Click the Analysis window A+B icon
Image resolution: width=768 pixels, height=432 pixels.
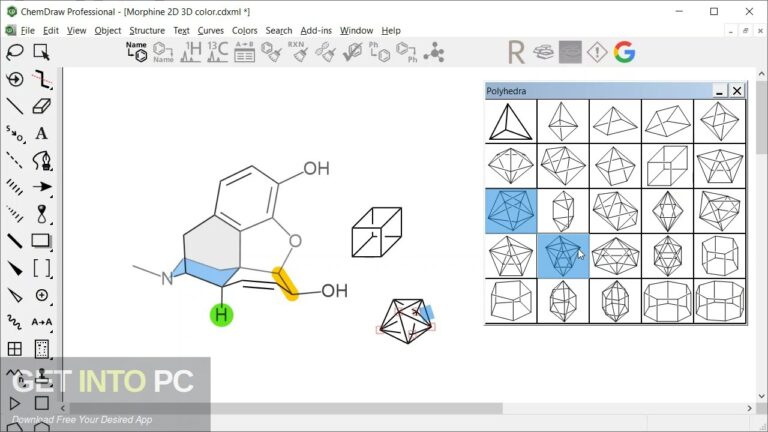(244, 52)
